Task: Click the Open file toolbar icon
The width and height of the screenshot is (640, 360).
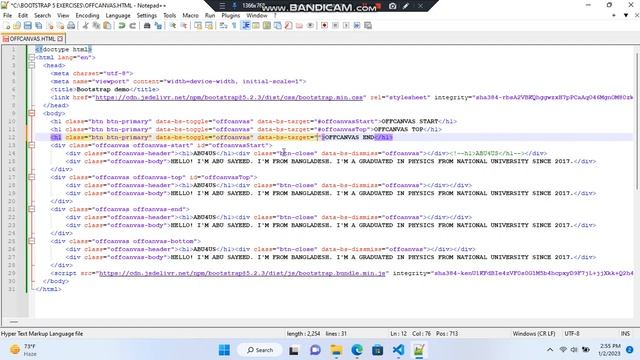Action: pyautogui.click(x=17, y=25)
